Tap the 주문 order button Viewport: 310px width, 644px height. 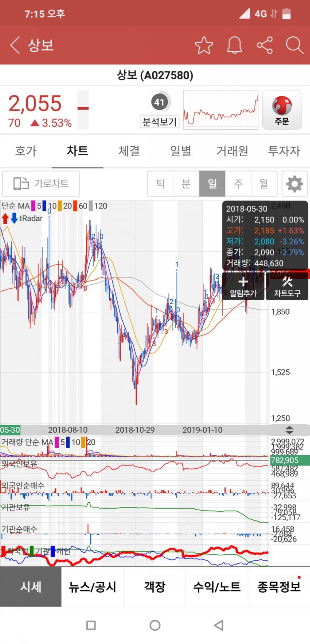tap(282, 110)
